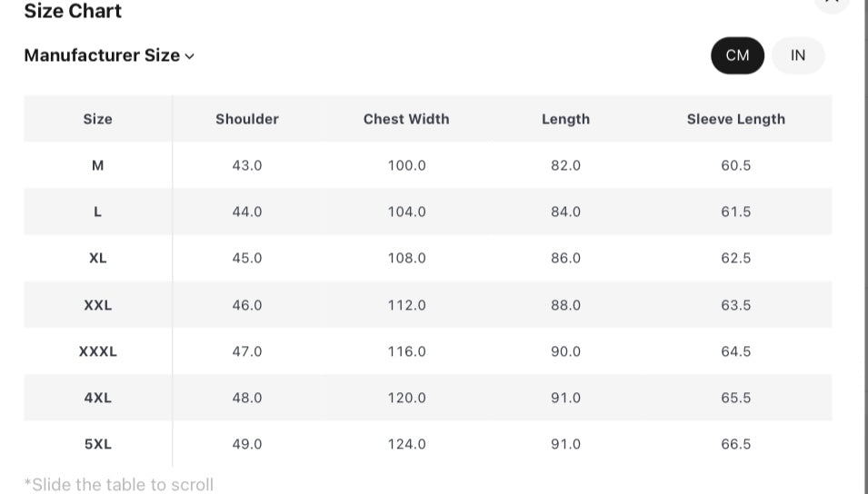Click the Length column header
Image resolution: width=868 pixels, height=494 pixels.
coord(565,119)
